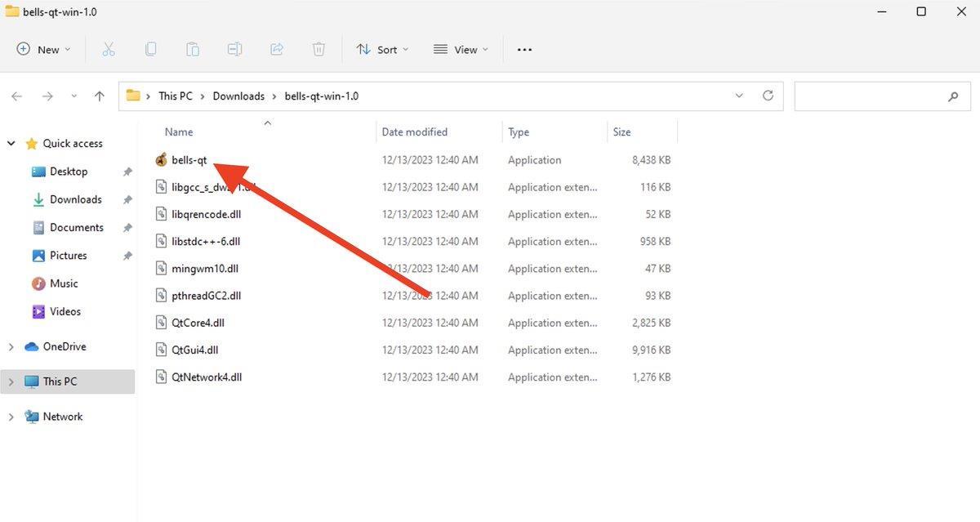Go up one folder with up arrow
Image resolution: width=980 pixels, height=522 pixels.
(100, 96)
